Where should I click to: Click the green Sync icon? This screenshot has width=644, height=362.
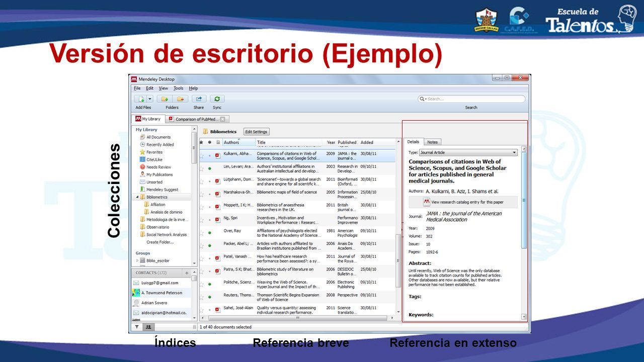217,99
